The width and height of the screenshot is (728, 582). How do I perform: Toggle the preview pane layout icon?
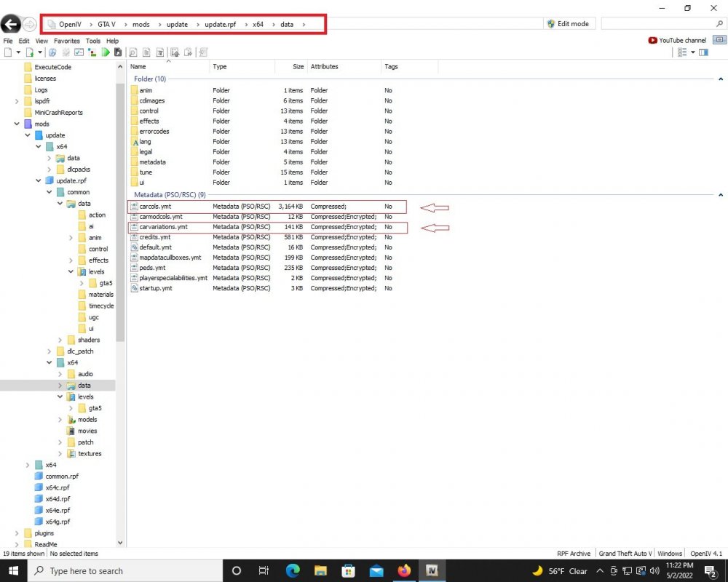pos(703,52)
